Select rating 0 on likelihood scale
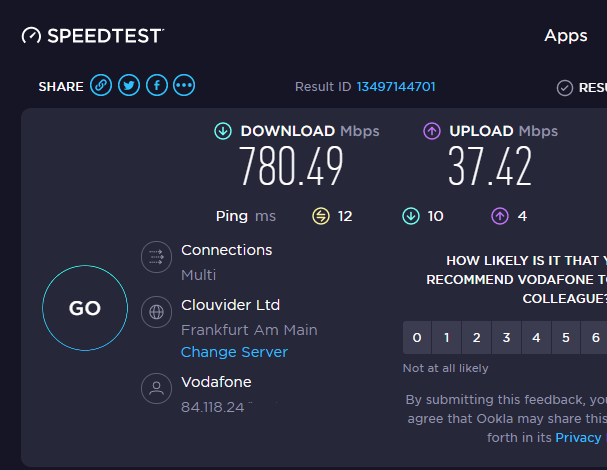607x470 pixels. [x=417, y=338]
